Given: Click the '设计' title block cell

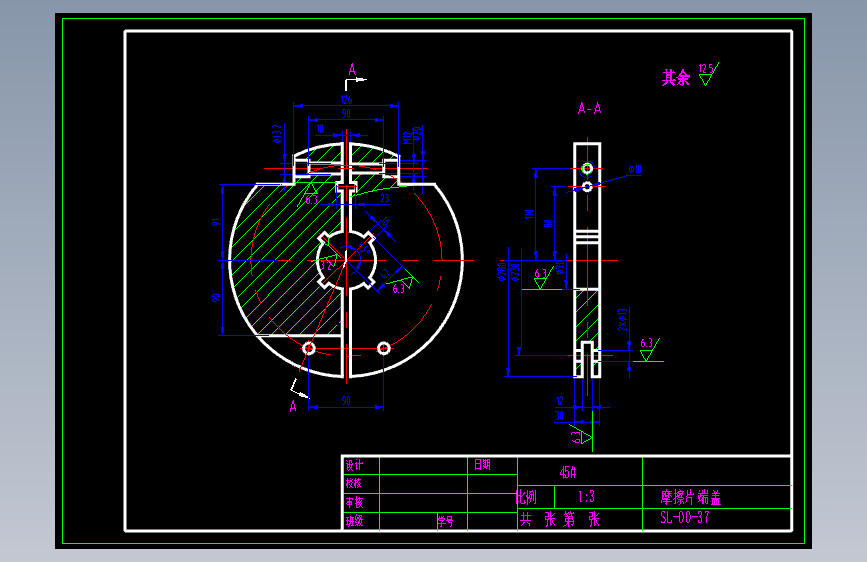Looking at the screenshot, I should click(354, 465).
